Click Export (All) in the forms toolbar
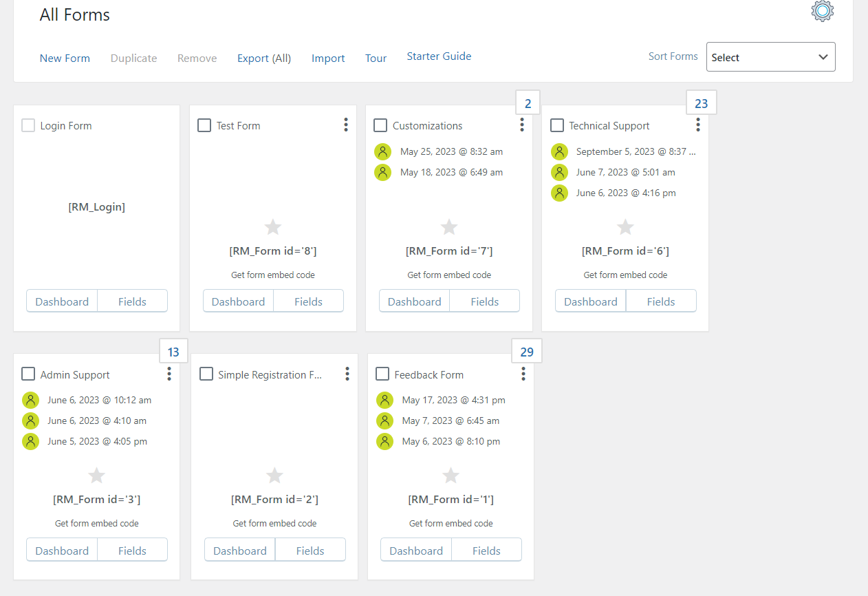The image size is (868, 596). click(264, 58)
